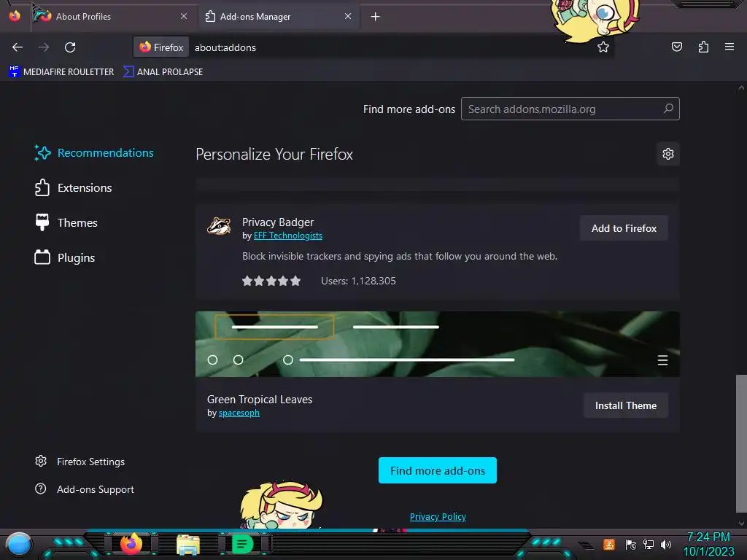Open Firefox Settings from sidebar
747x560 pixels.
tap(80, 462)
